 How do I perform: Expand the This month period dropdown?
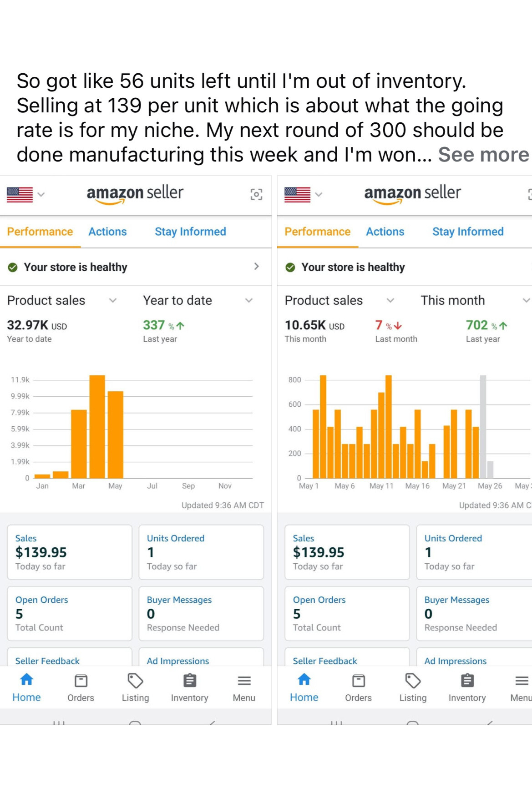pos(526,300)
